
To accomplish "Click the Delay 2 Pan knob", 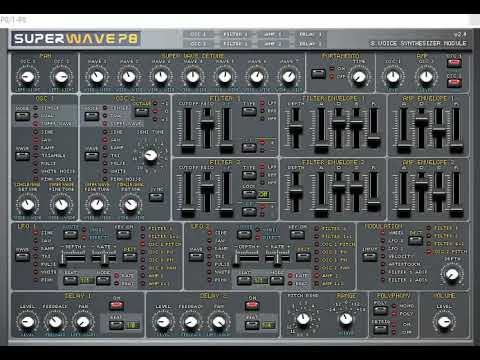I will click(219, 322).
